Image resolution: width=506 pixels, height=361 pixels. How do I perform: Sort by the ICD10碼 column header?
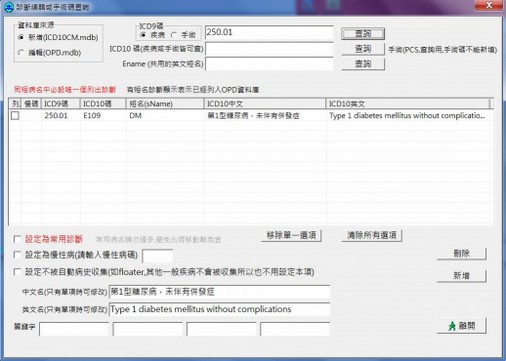(x=103, y=104)
